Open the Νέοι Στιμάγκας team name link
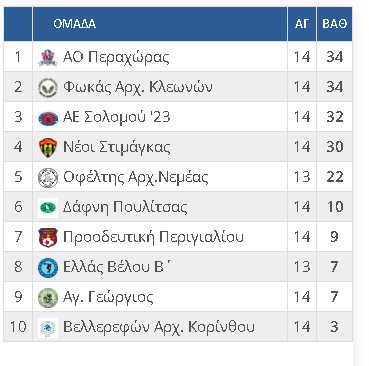Screen dimensions: 369x366 (117, 147)
